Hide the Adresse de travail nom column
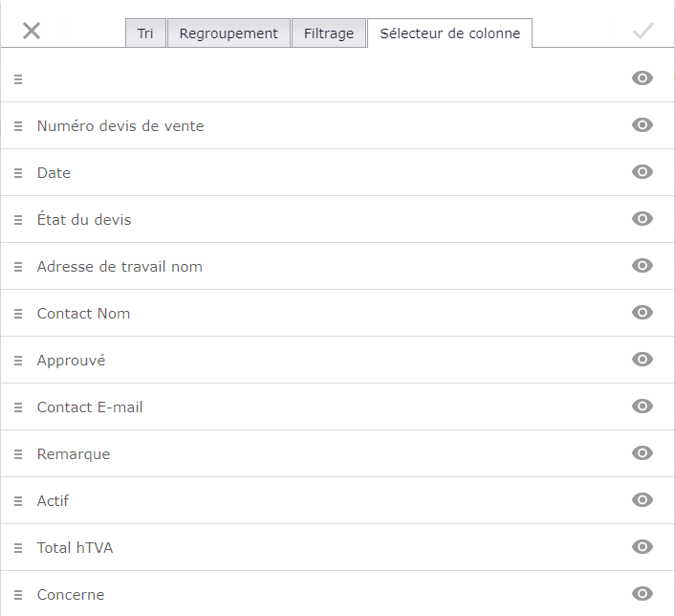This screenshot has width=675, height=616. (x=642, y=266)
